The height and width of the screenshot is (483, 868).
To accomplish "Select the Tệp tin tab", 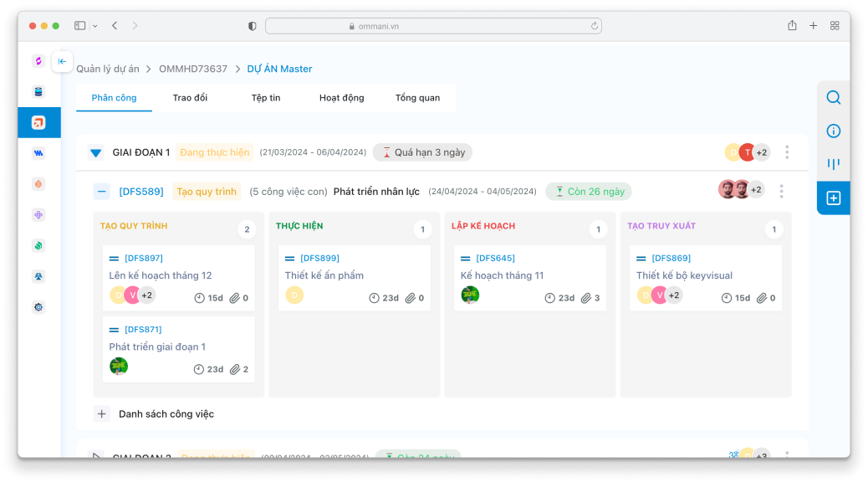I will tap(266, 98).
